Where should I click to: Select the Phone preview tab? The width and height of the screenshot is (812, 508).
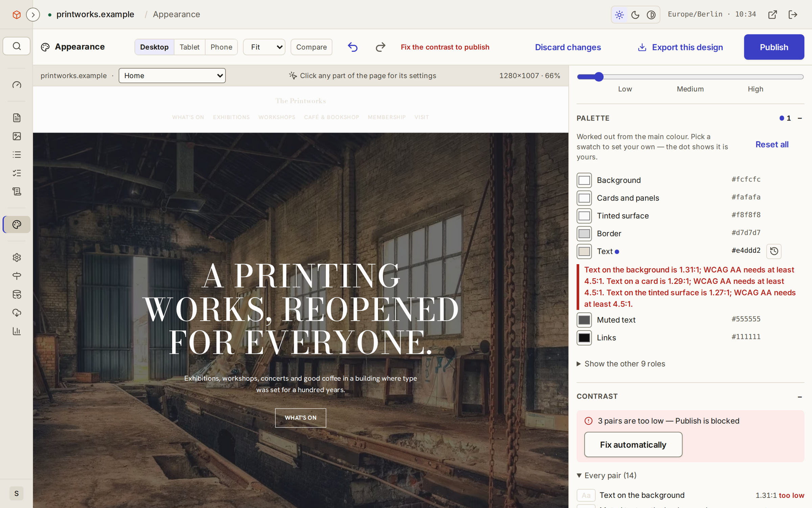coord(221,47)
